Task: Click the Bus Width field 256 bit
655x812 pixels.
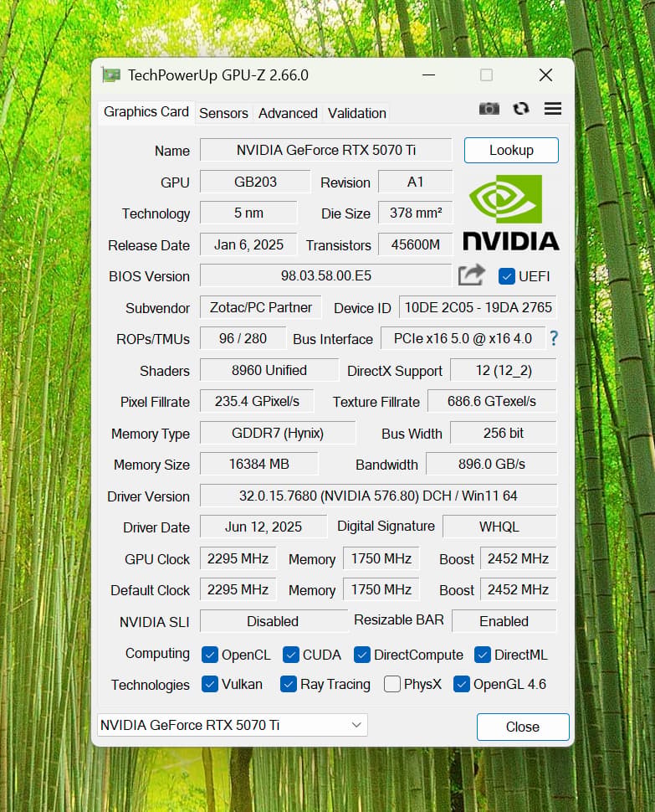Action: pos(504,433)
